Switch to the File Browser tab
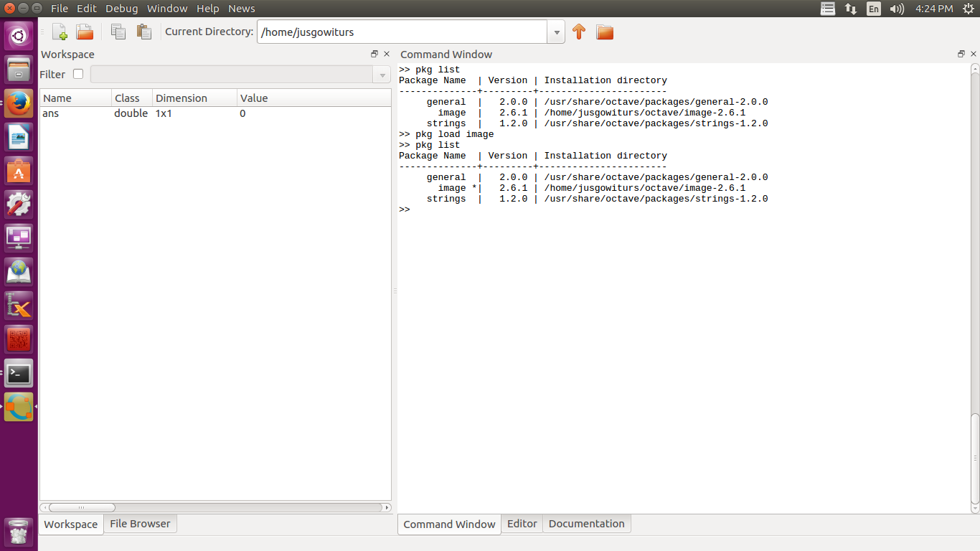This screenshot has height=551, width=980. [140, 524]
